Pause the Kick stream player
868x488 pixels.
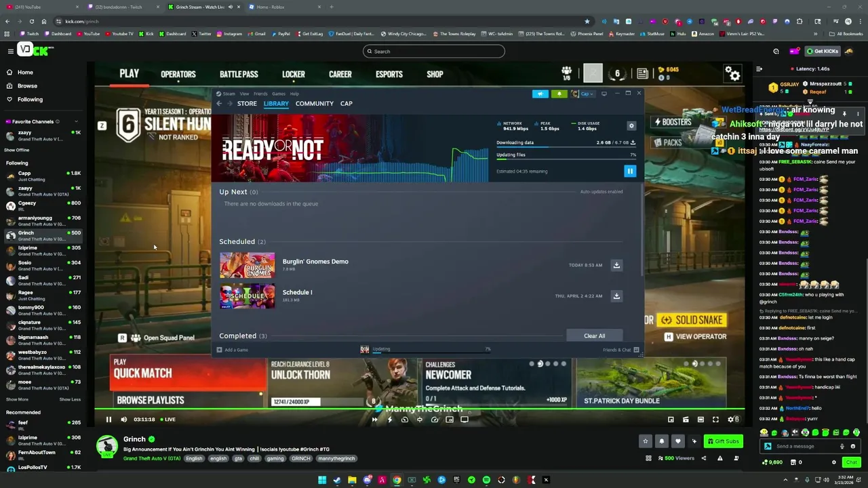click(108, 420)
